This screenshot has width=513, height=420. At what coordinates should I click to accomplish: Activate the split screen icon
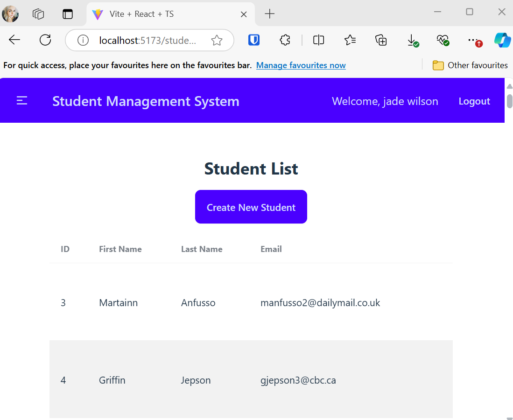tap(318, 40)
